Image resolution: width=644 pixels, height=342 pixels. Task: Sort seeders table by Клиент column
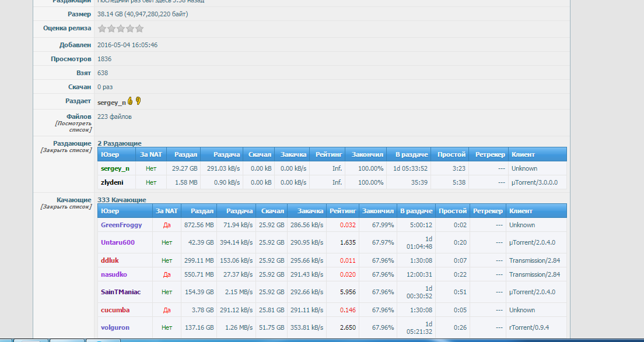[523, 154]
